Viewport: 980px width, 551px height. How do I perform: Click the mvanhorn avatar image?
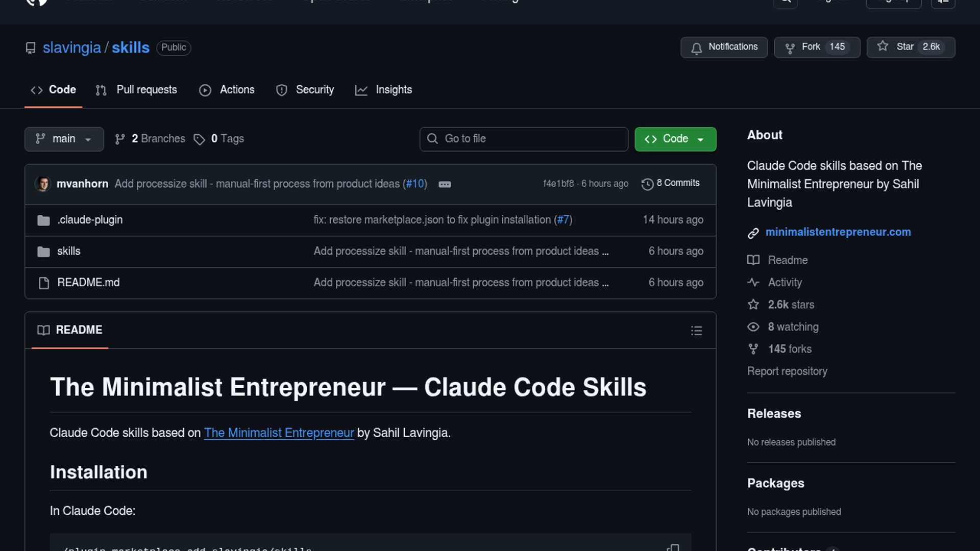pyautogui.click(x=43, y=184)
